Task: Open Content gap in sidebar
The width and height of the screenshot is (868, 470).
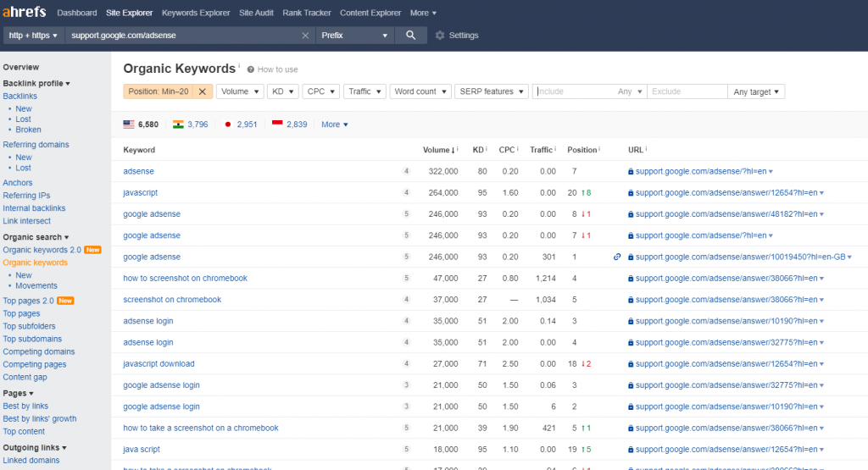Action: tap(25, 377)
